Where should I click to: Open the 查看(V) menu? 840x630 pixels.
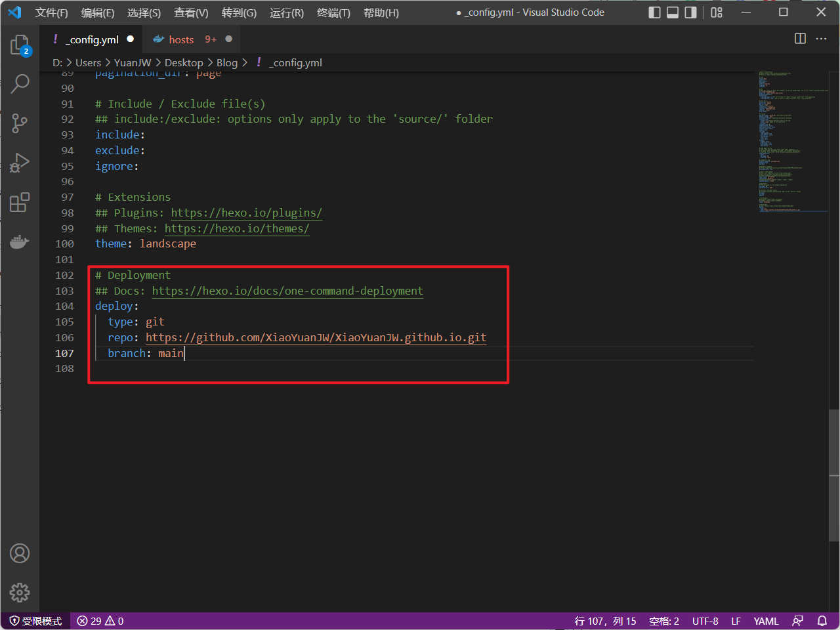pyautogui.click(x=191, y=12)
